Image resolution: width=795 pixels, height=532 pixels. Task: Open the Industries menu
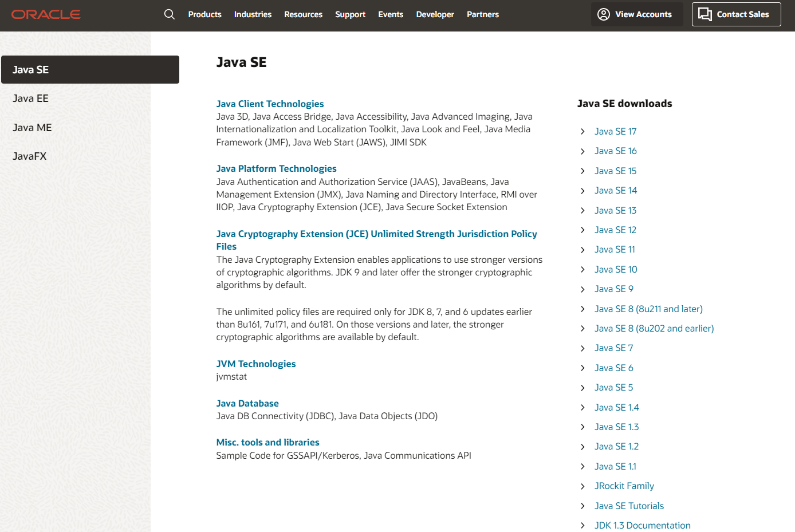tap(253, 14)
